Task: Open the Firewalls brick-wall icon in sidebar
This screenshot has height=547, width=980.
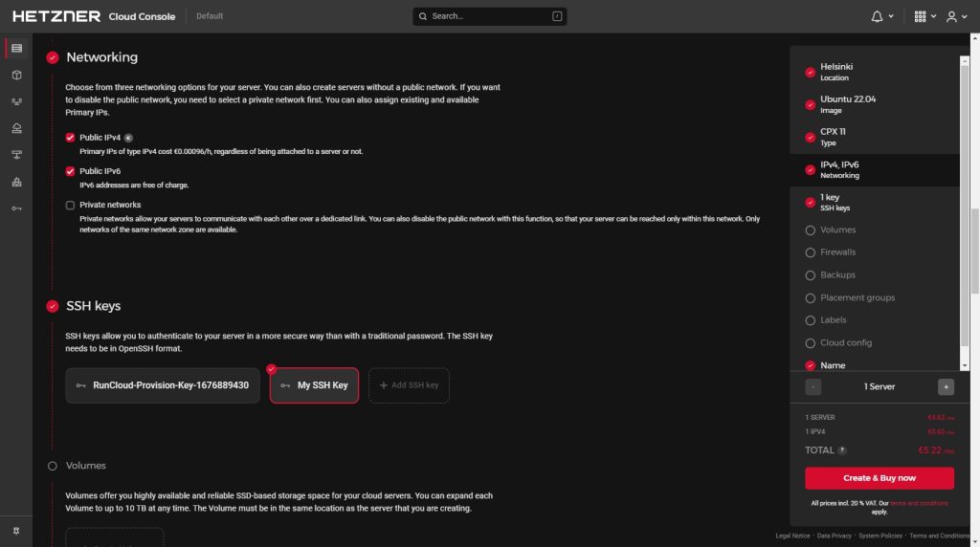Action: click(16, 182)
